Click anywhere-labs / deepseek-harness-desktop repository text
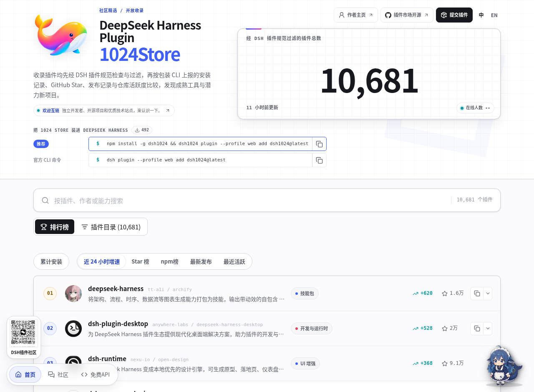This screenshot has width=534, height=392. point(207,324)
